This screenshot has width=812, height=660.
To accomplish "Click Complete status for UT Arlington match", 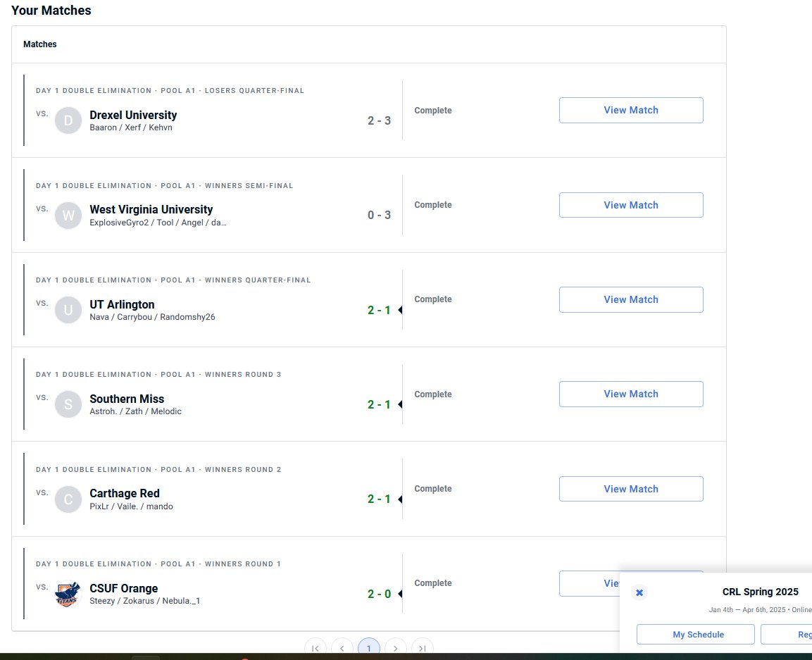I will point(433,299).
